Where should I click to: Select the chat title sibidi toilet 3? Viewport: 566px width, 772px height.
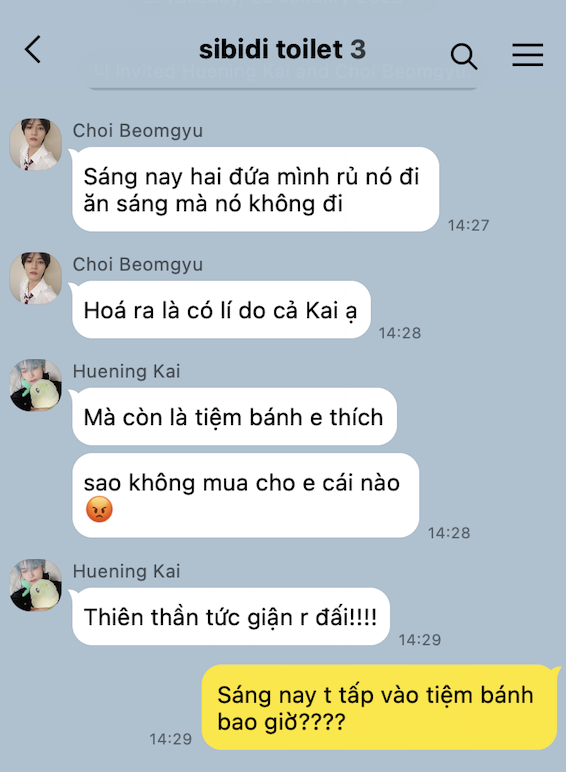point(283,49)
